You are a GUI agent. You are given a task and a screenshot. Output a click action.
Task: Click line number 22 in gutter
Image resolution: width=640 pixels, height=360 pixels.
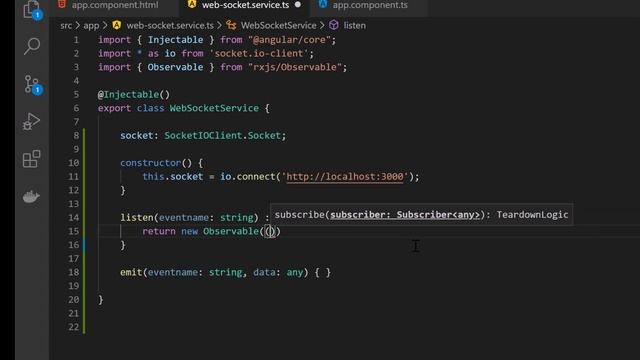point(73,327)
